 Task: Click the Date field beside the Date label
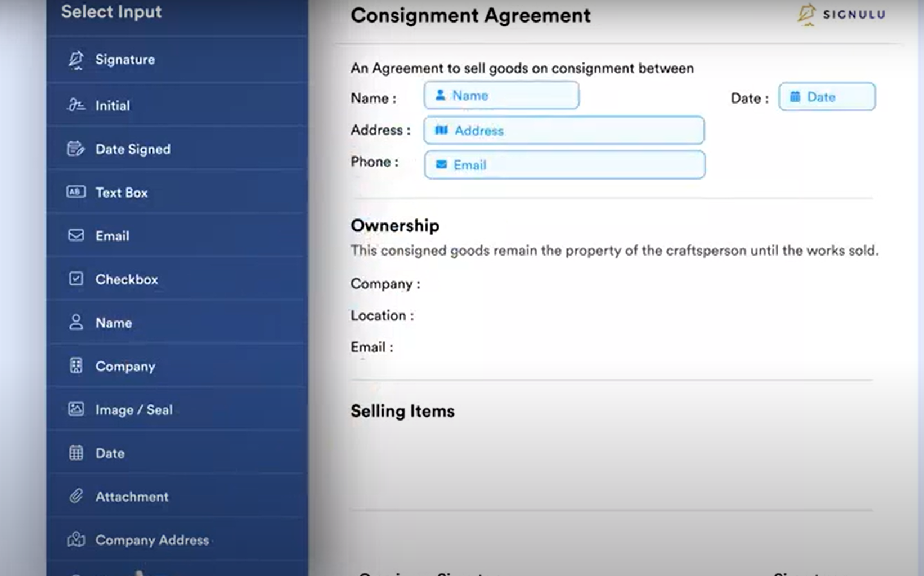click(826, 96)
